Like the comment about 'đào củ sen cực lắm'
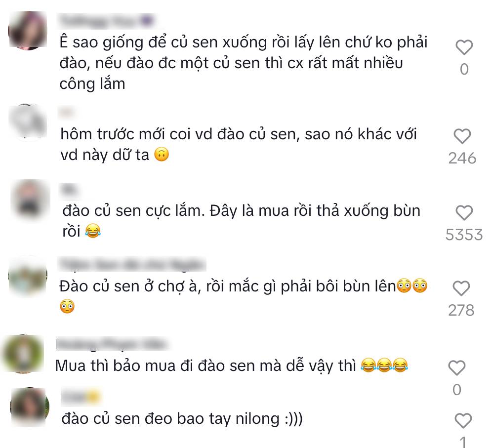 (463, 213)
